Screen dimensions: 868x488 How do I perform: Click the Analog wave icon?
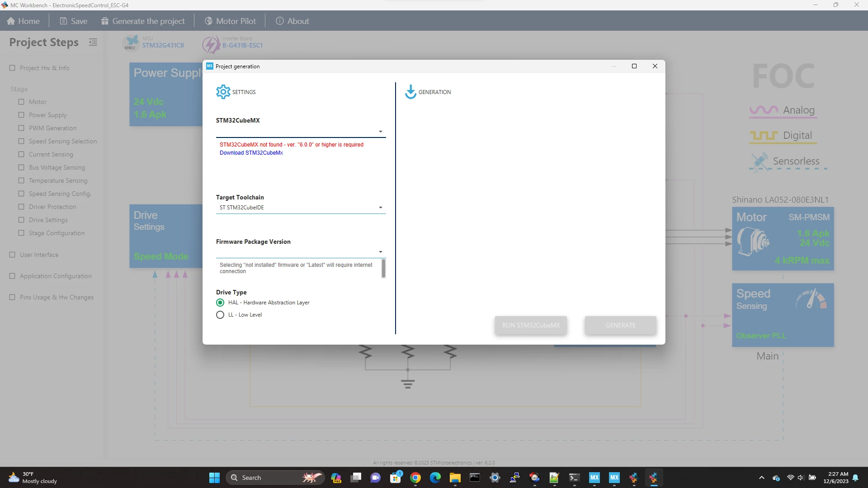(x=764, y=110)
